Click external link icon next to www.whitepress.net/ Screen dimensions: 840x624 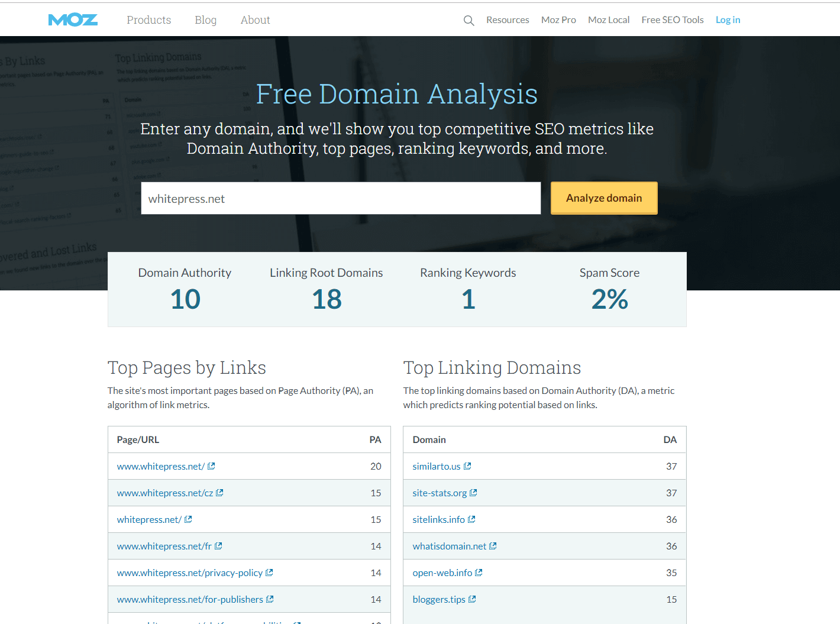(211, 466)
